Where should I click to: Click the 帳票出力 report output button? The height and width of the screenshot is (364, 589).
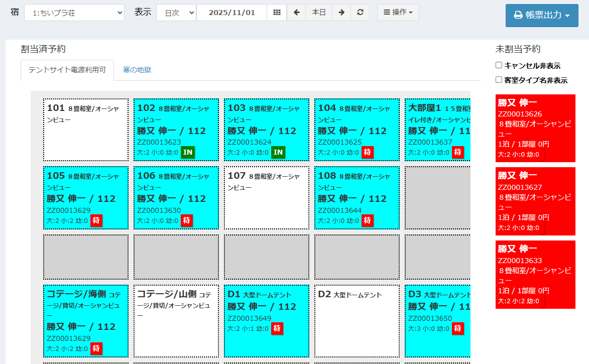pos(542,16)
